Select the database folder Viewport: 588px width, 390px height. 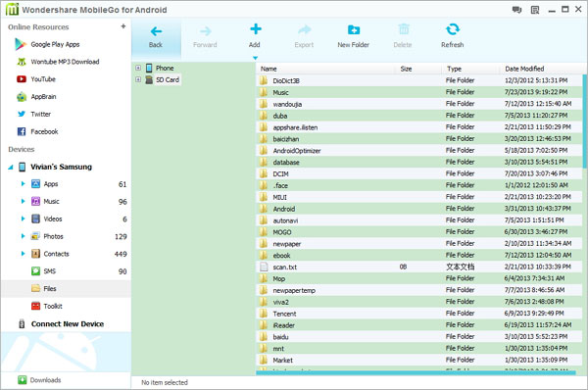[418, 162]
